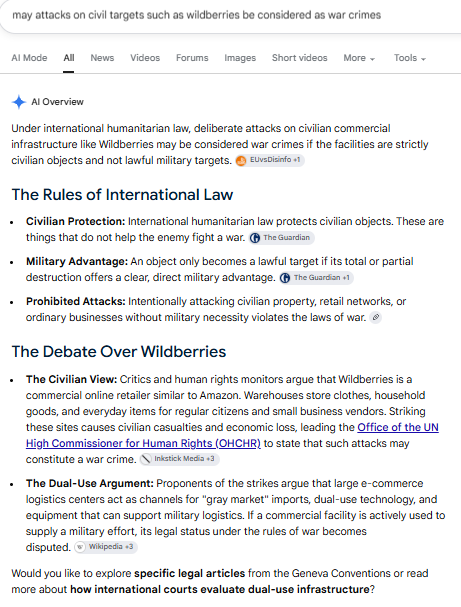This screenshot has height=607, width=461.
Task: Open The Guardian +1 source chip
Action: tap(316, 278)
